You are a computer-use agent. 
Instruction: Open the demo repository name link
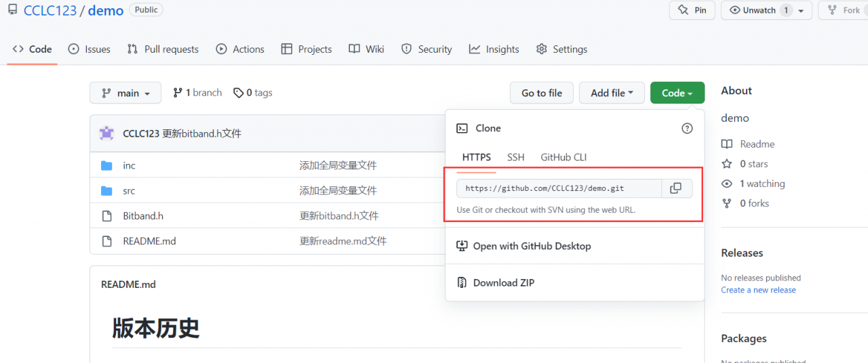click(x=106, y=10)
